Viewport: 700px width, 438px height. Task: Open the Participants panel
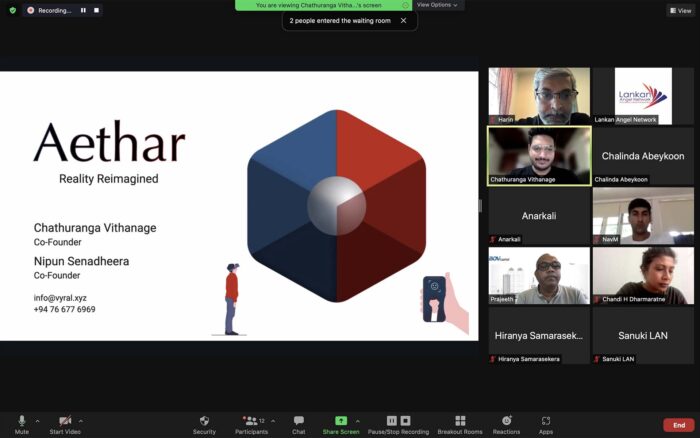coord(249,421)
